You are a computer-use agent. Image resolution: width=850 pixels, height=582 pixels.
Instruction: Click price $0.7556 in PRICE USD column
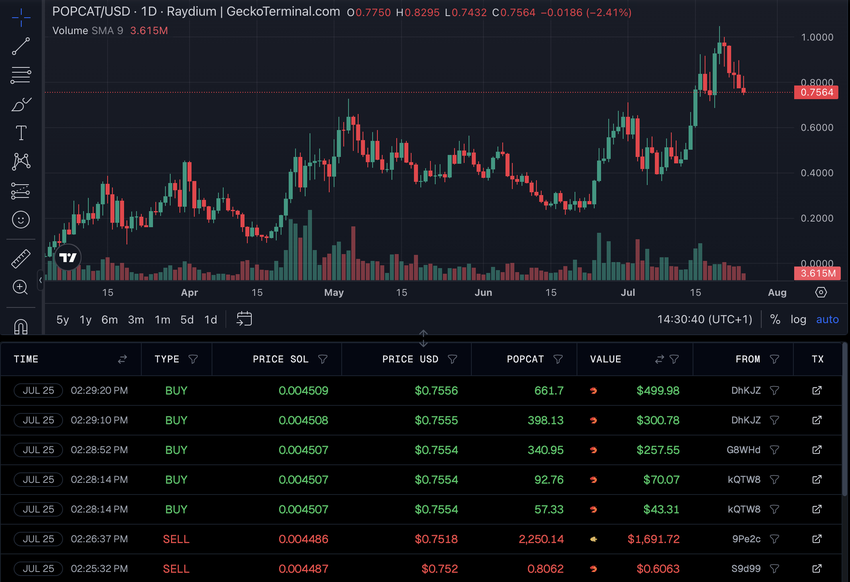[x=436, y=391]
